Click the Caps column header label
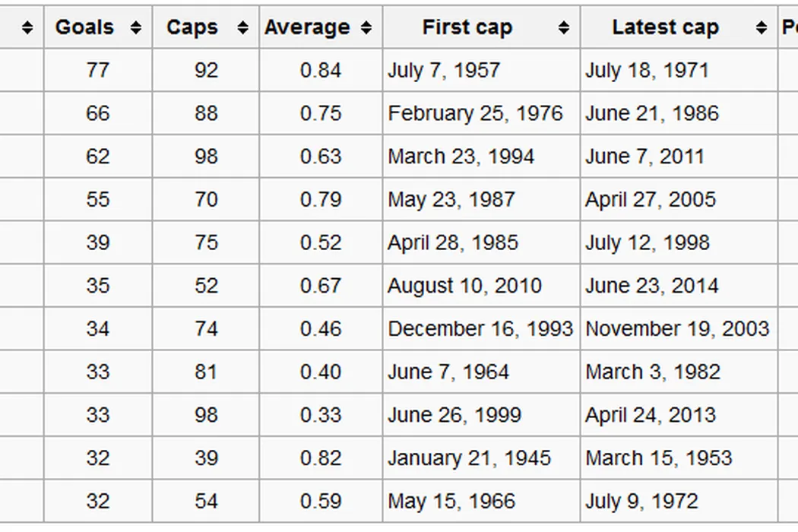The width and height of the screenshot is (798, 532). coord(192,28)
